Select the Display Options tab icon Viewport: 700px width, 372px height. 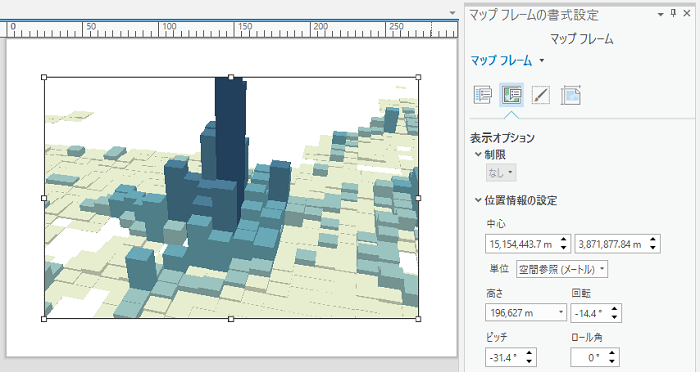(511, 95)
